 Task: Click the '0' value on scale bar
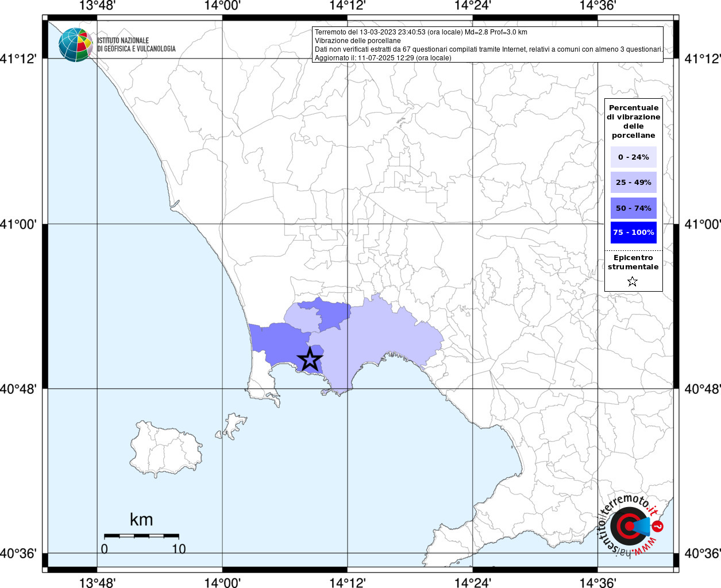104,549
